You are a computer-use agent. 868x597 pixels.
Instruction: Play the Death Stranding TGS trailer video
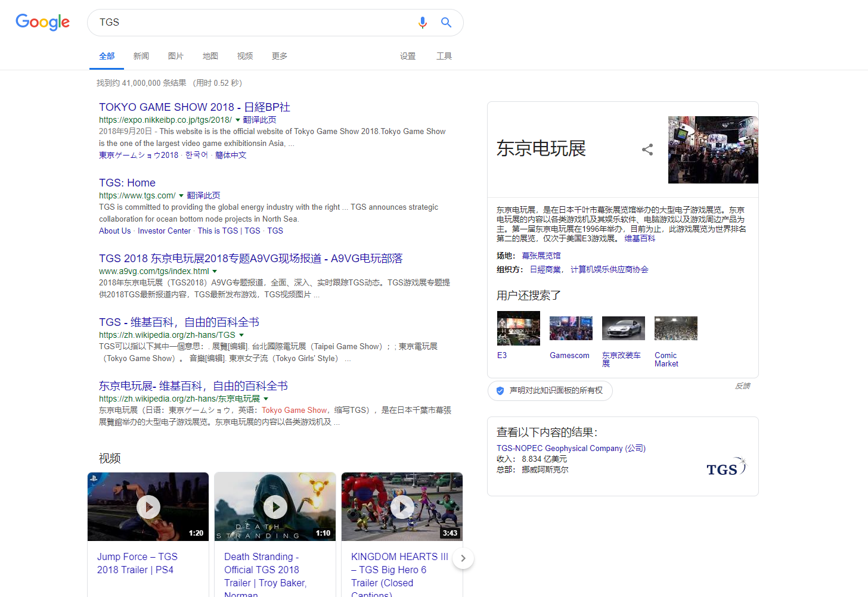[x=275, y=507]
